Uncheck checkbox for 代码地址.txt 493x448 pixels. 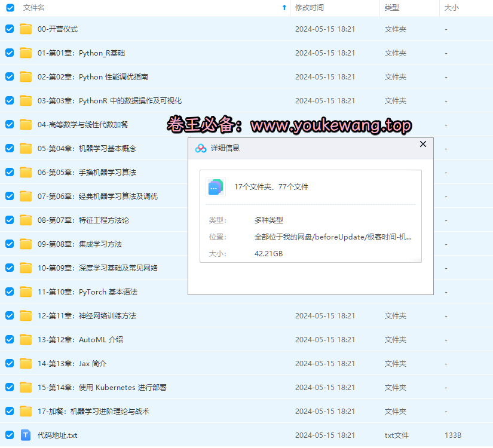point(10,435)
